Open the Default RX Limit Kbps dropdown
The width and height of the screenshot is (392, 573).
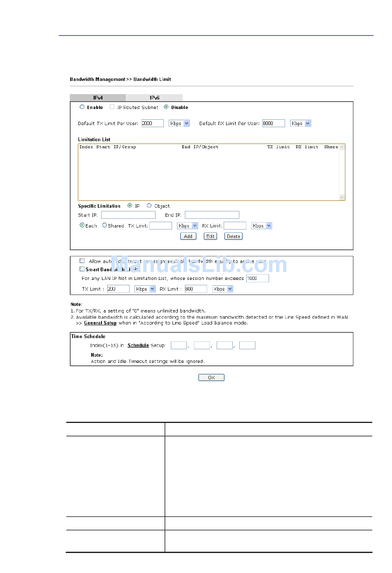click(x=301, y=123)
